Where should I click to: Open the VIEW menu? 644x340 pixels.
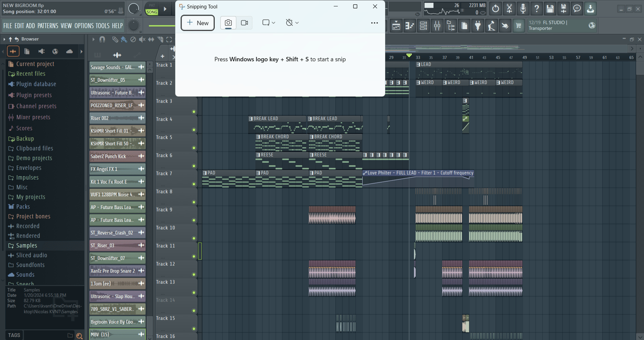pyautogui.click(x=66, y=26)
